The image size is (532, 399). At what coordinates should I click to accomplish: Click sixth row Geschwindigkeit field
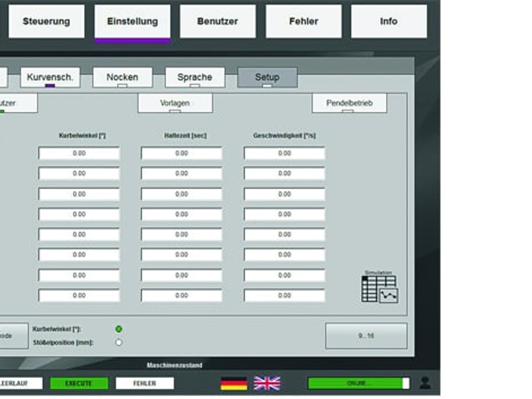click(x=284, y=255)
